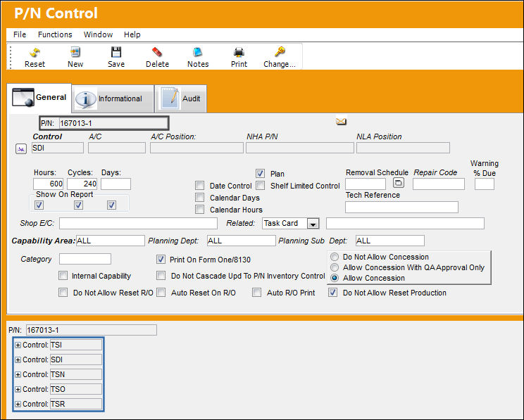Select the Allow Concession radio button
The image size is (524, 420).
click(x=334, y=278)
